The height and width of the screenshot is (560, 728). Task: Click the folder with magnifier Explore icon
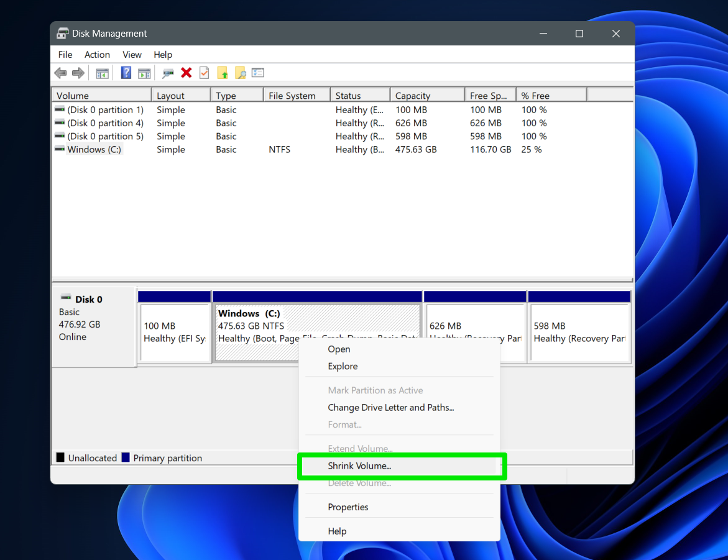pyautogui.click(x=241, y=73)
